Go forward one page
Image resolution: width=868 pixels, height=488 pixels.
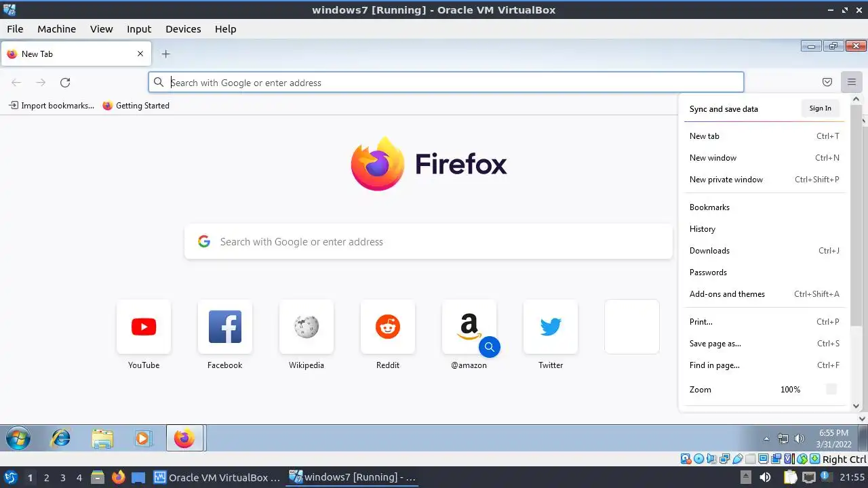[x=41, y=83]
